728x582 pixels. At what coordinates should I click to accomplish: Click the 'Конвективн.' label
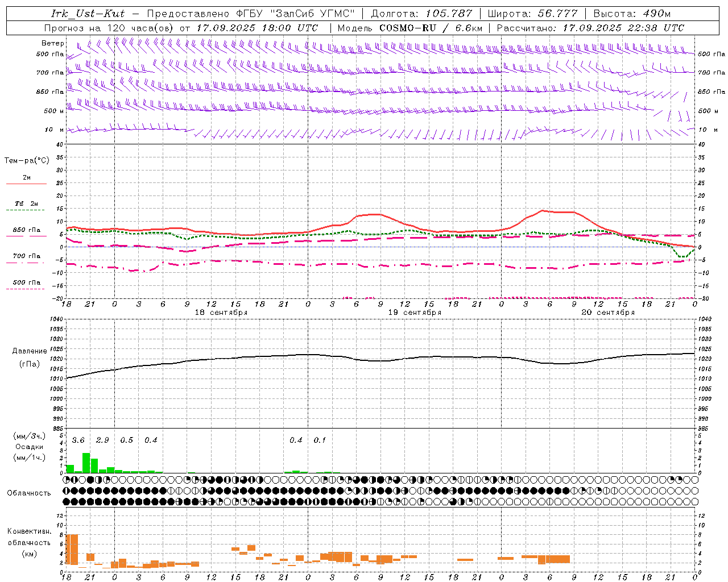coord(30,531)
